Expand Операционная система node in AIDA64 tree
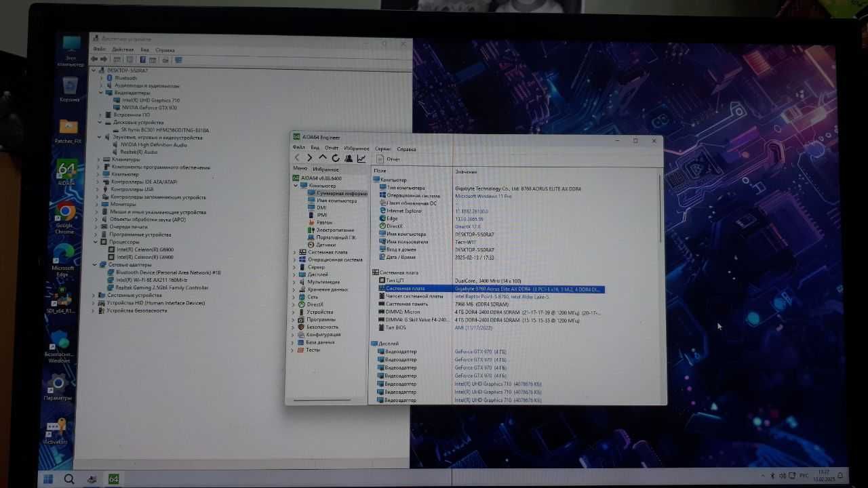 294,260
